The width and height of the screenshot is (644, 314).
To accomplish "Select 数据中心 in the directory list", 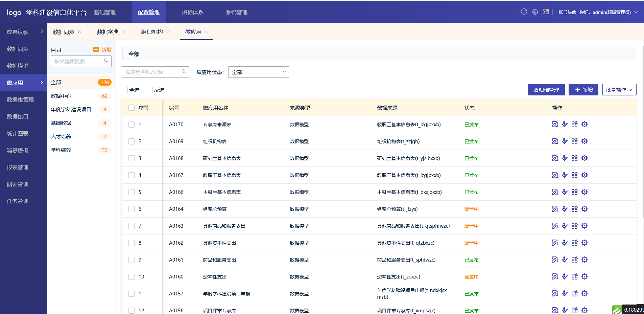I will (81, 96).
